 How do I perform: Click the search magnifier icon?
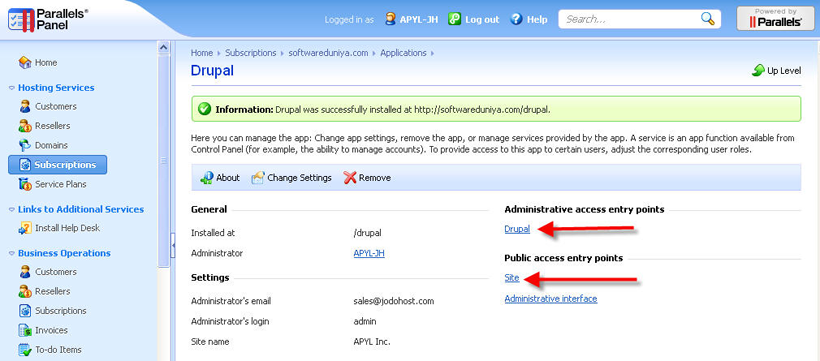click(707, 19)
